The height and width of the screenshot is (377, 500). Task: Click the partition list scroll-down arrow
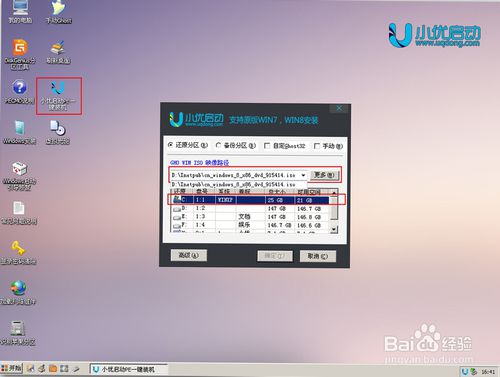pyautogui.click(x=334, y=229)
